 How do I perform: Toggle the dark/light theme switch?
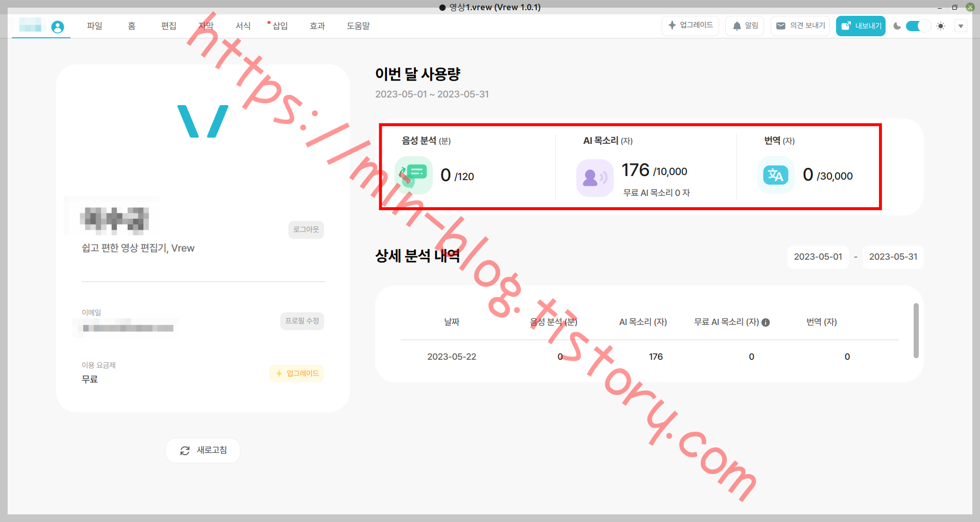918,26
